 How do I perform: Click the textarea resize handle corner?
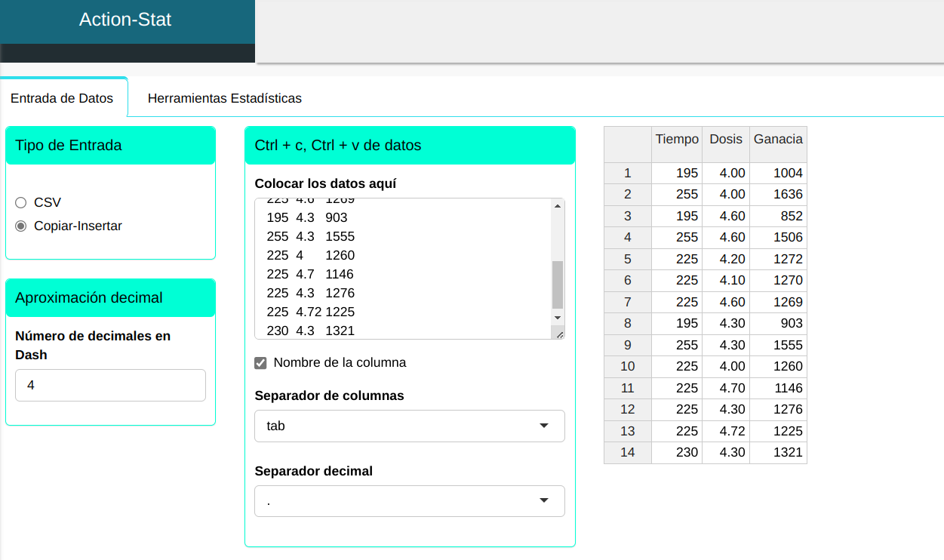point(559,334)
